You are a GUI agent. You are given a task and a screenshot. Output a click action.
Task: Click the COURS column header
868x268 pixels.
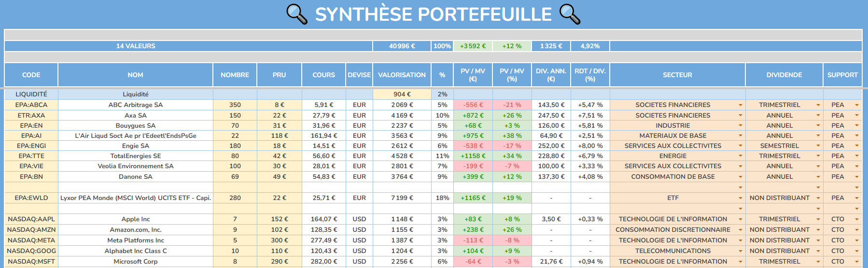[x=324, y=75]
